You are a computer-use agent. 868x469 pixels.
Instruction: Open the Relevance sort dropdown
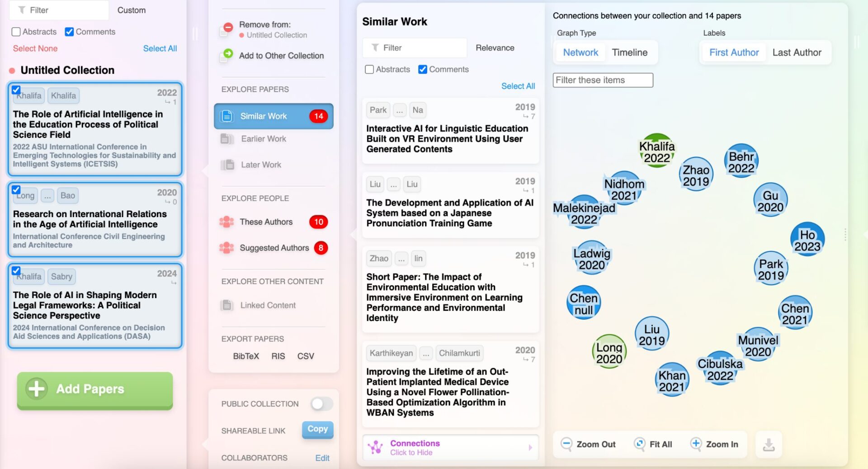[495, 48]
